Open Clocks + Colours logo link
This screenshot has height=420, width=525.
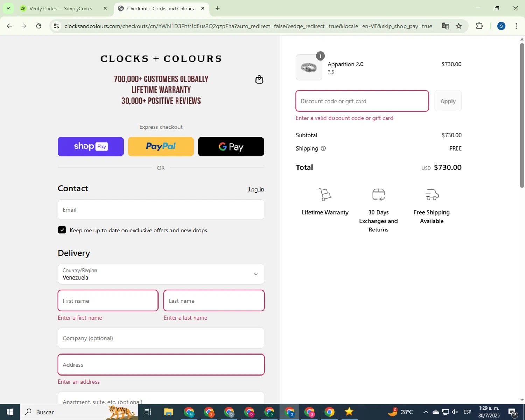161,59
